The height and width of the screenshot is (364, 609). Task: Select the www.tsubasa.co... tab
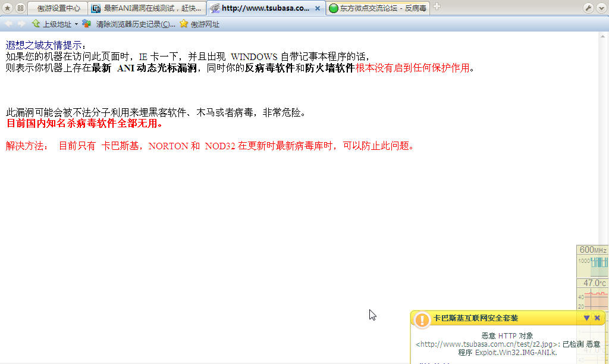point(266,8)
